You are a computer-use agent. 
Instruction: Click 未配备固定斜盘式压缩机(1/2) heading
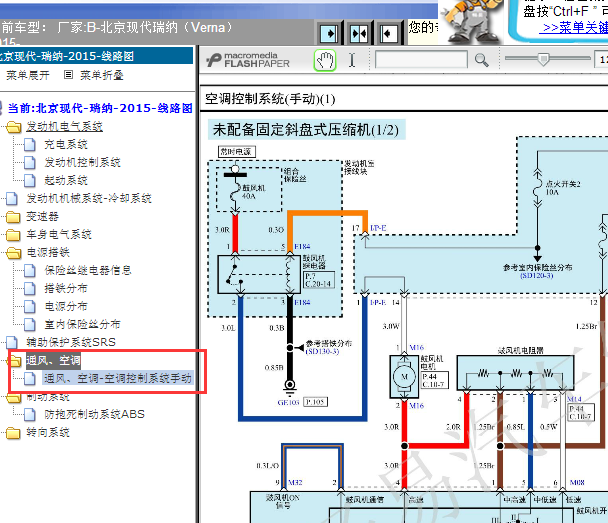[x=306, y=130]
